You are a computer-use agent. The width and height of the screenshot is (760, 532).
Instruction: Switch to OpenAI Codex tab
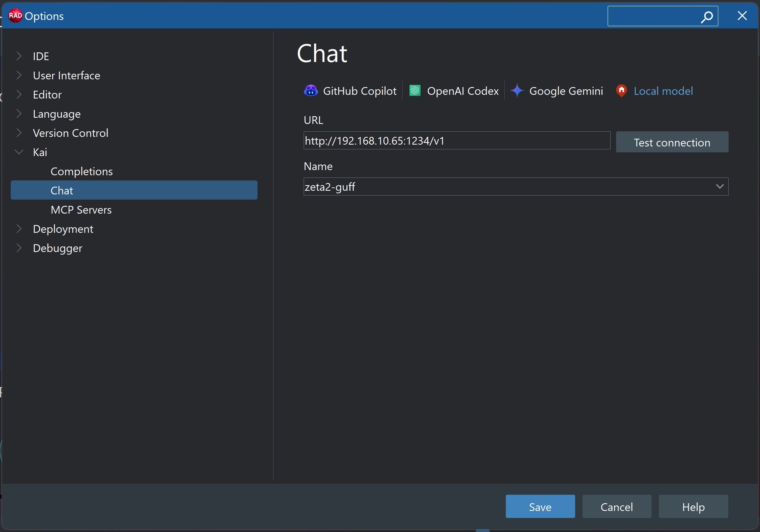454,91
